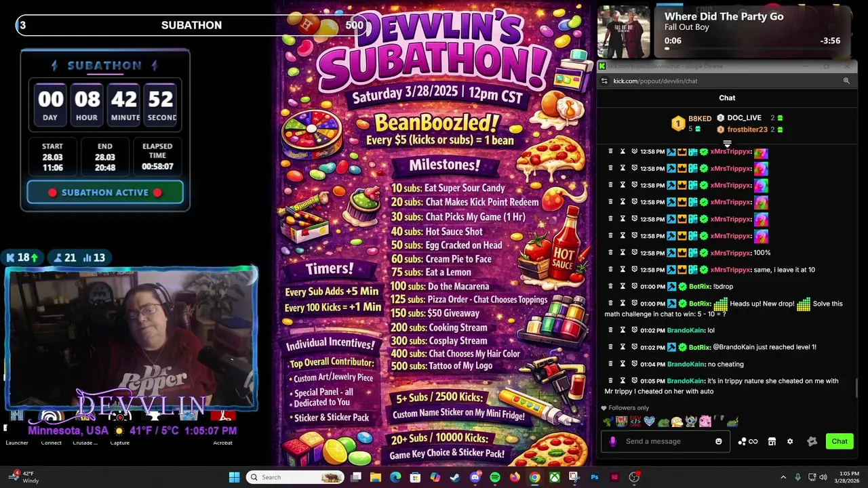This screenshot has width=868, height=488.
Task: Open the volume icon in system tray
Action: tap(823, 477)
